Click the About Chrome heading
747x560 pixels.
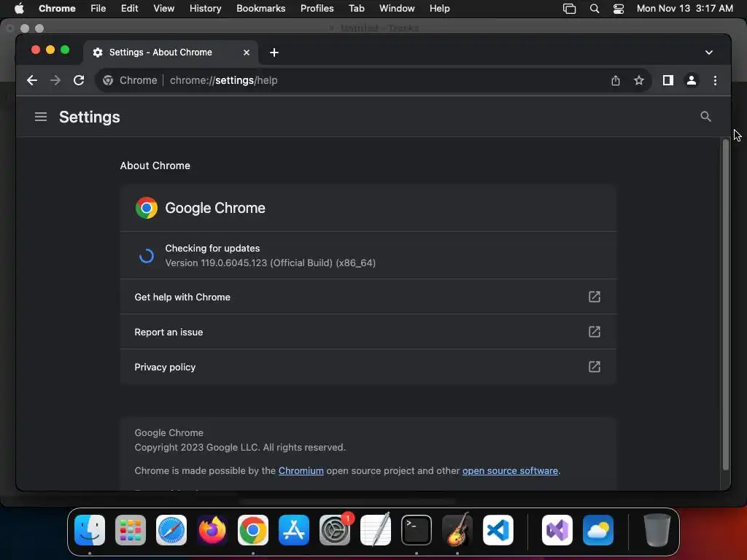pyautogui.click(x=155, y=166)
